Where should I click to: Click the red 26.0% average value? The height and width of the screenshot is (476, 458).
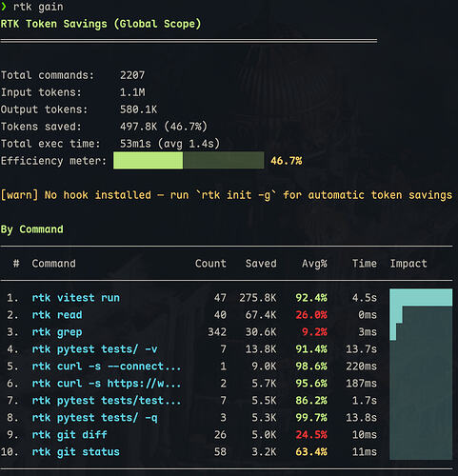pyautogui.click(x=311, y=315)
